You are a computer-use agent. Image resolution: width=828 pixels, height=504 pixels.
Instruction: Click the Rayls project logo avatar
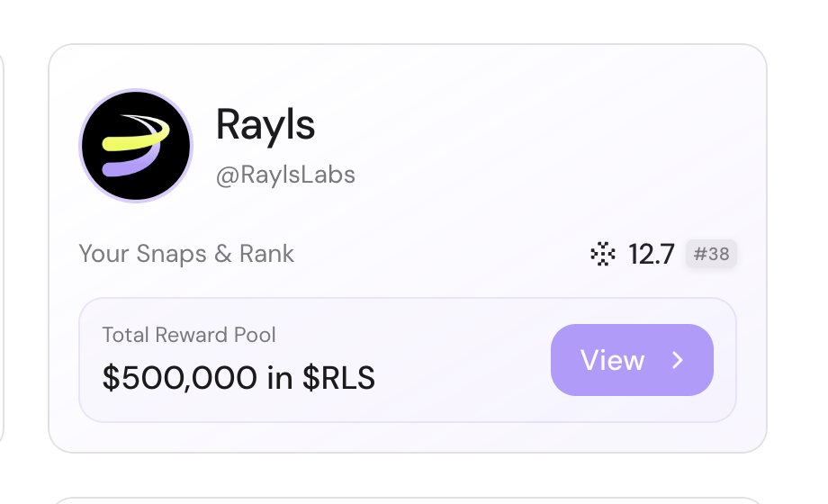coord(136,145)
